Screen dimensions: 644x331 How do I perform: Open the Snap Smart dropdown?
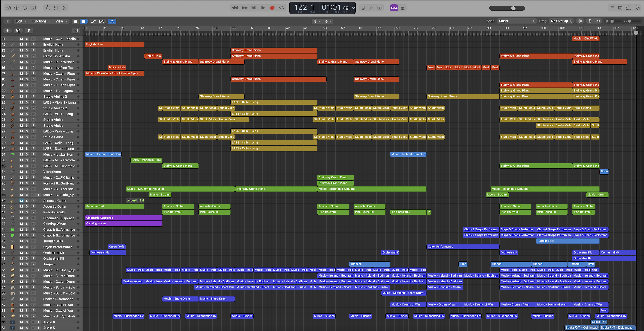[x=517, y=21]
